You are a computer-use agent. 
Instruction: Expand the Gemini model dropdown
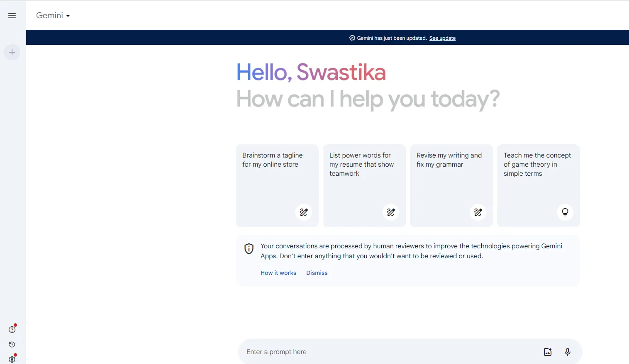tap(53, 16)
